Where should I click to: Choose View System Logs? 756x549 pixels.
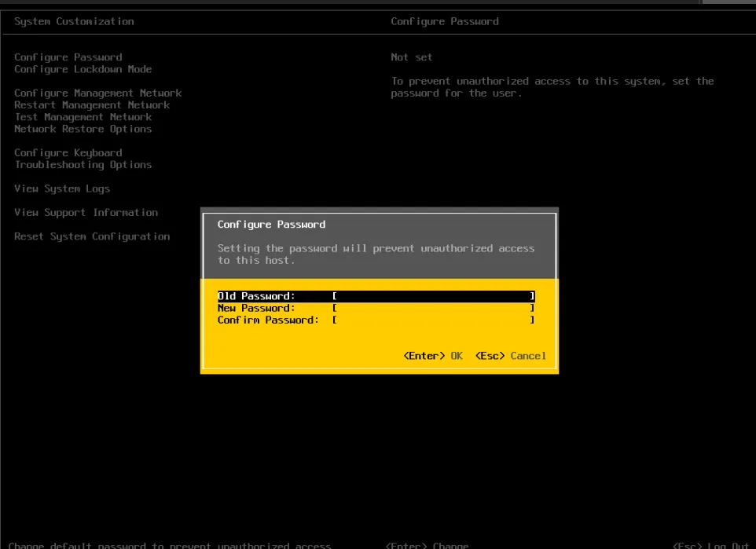62,189
